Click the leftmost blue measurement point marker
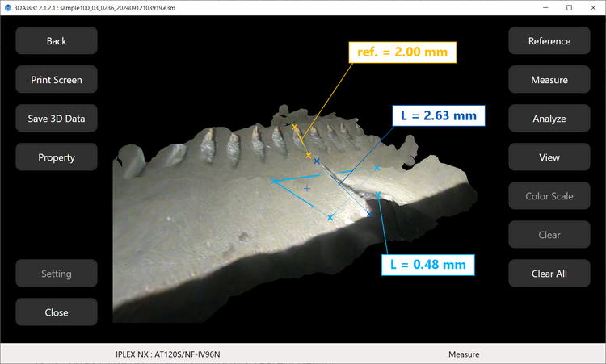Viewport: 606px width, 364px height. pyautogui.click(x=274, y=181)
